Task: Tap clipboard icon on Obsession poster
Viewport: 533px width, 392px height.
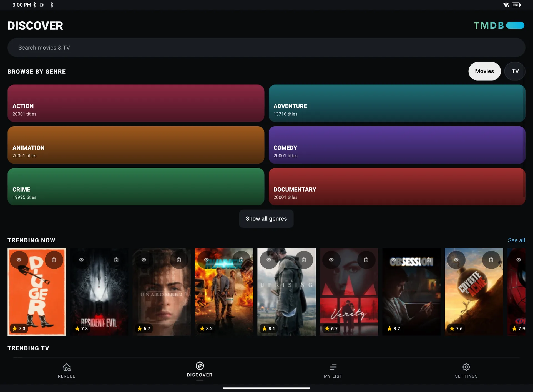Action: pyautogui.click(x=429, y=260)
